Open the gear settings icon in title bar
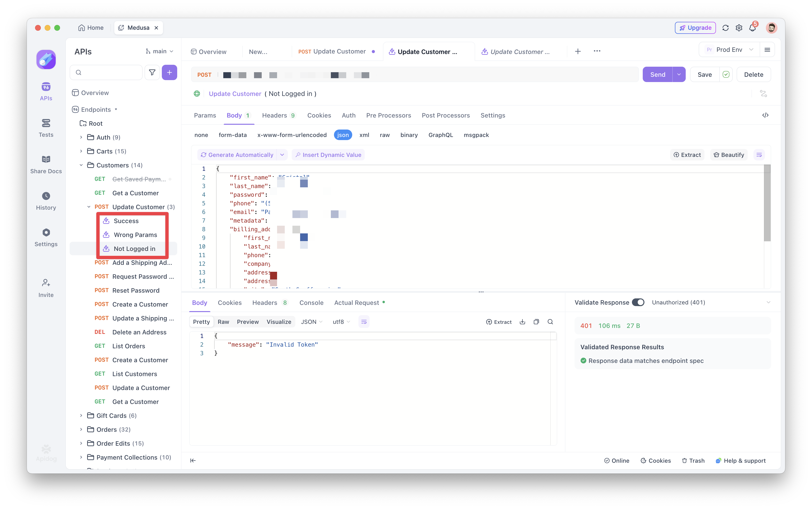The image size is (812, 509). 739,28
